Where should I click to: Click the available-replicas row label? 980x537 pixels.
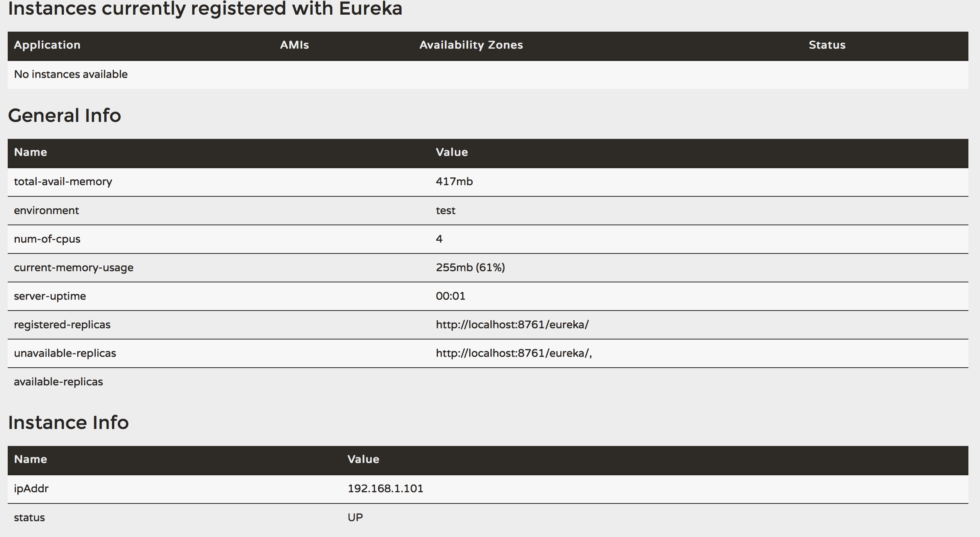(x=58, y=382)
